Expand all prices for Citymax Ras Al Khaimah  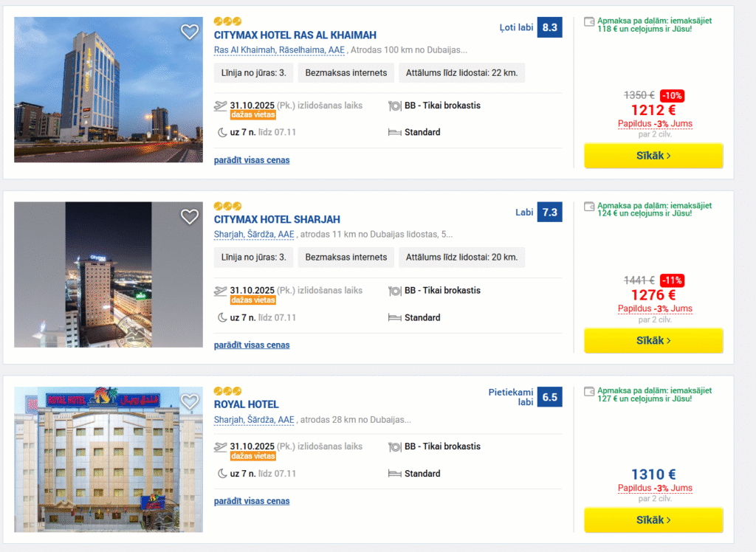point(252,160)
